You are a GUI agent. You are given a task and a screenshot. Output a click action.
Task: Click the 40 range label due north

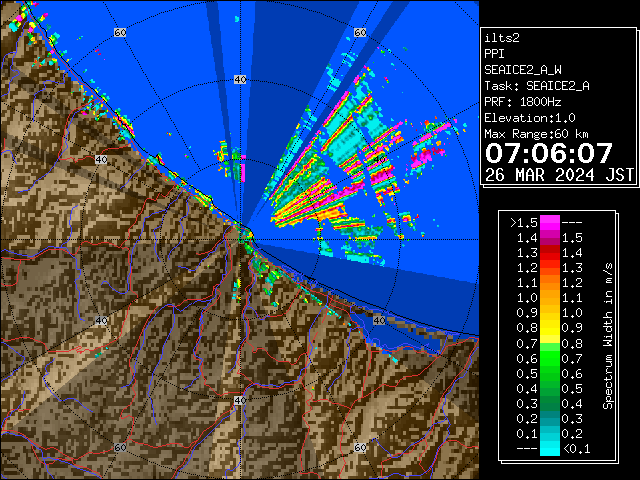click(240, 80)
